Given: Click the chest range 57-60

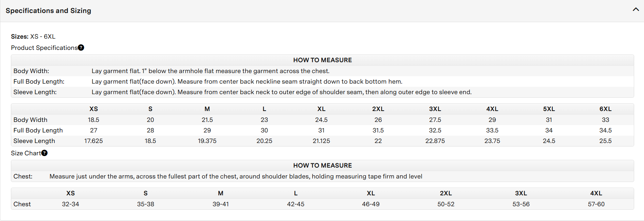Looking at the screenshot, I should tap(596, 204).
